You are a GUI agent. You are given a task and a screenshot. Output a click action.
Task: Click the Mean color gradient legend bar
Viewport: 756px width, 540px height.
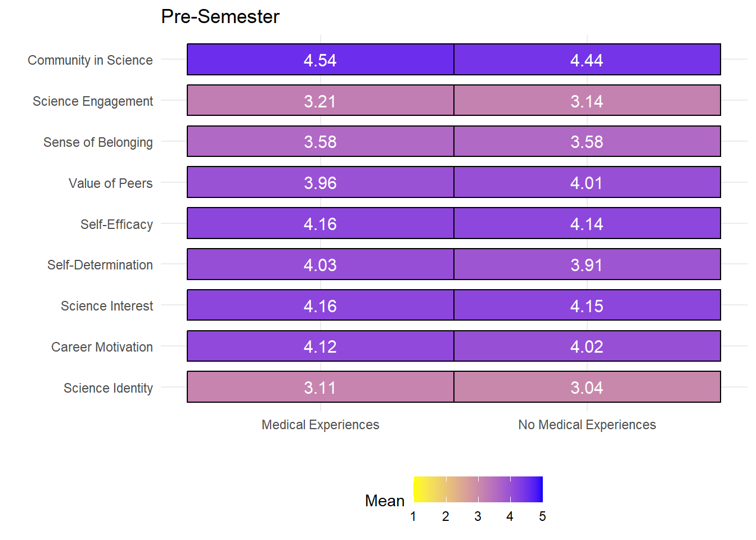coord(478,489)
